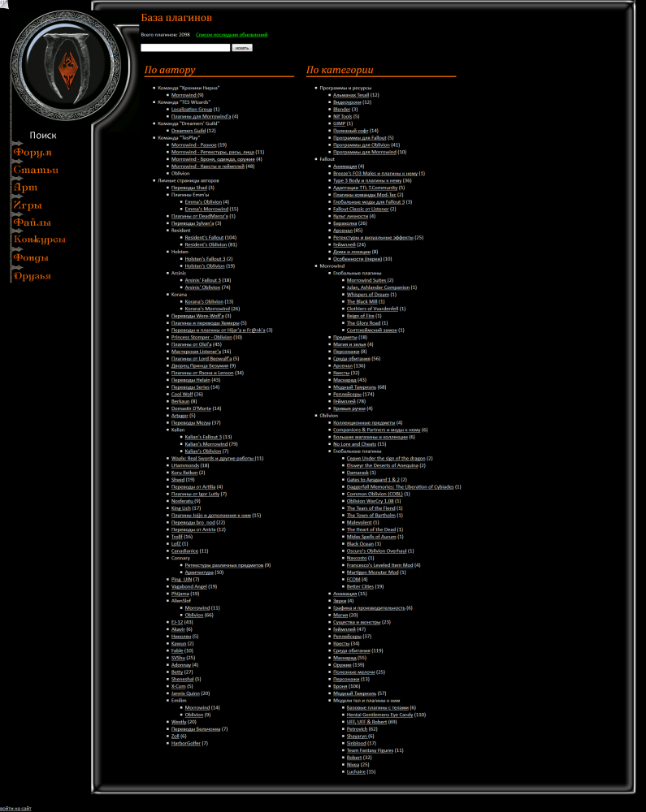Open Westly author link
This screenshot has width=646, height=812.
(179, 722)
